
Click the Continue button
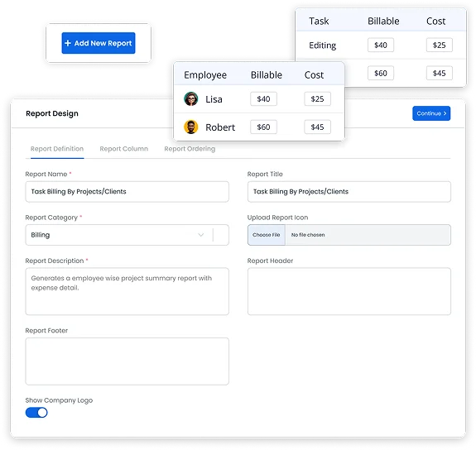pyautogui.click(x=431, y=113)
